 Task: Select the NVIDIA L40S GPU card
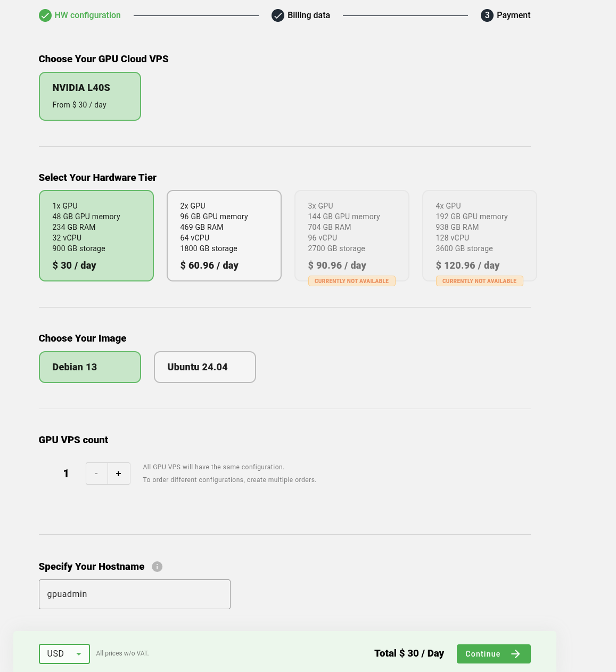pyautogui.click(x=90, y=96)
